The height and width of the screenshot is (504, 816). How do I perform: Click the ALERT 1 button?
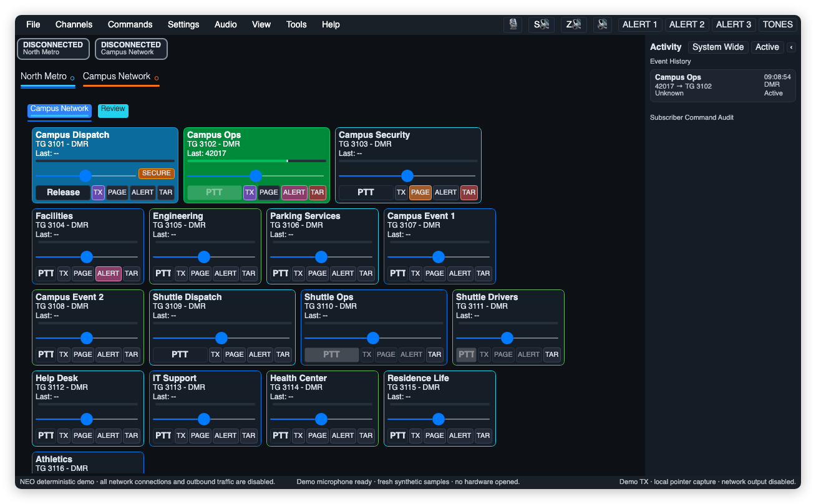(640, 25)
